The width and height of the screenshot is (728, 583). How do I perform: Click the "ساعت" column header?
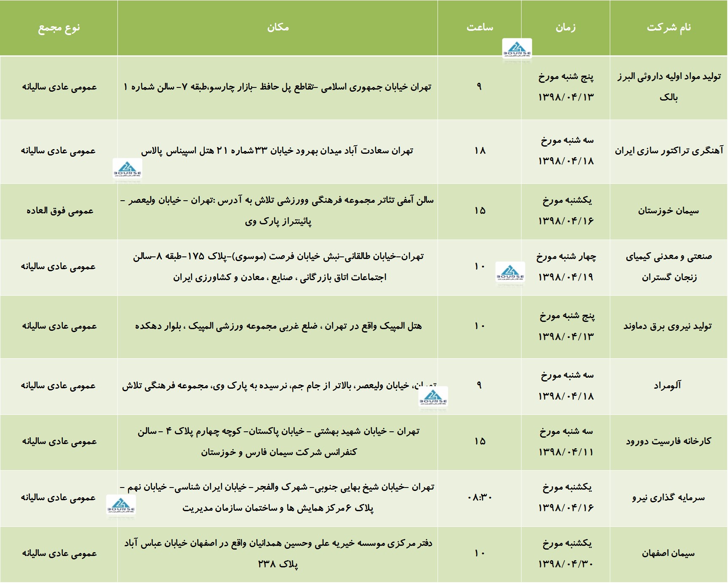tap(480, 27)
